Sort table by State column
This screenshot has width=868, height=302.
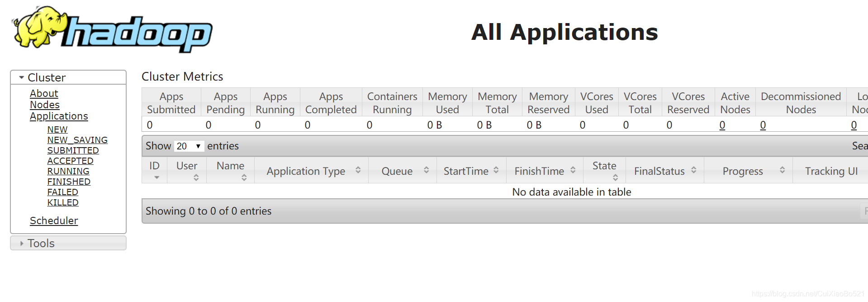point(605,170)
